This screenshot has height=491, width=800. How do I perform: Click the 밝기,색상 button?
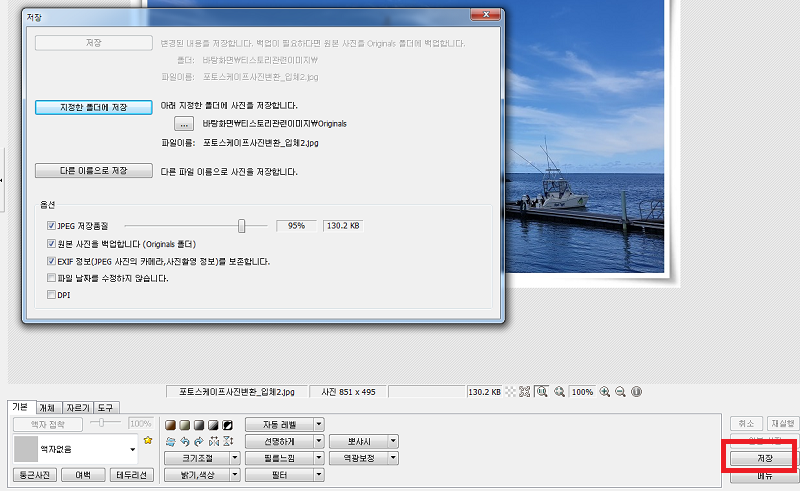pyautogui.click(x=197, y=475)
